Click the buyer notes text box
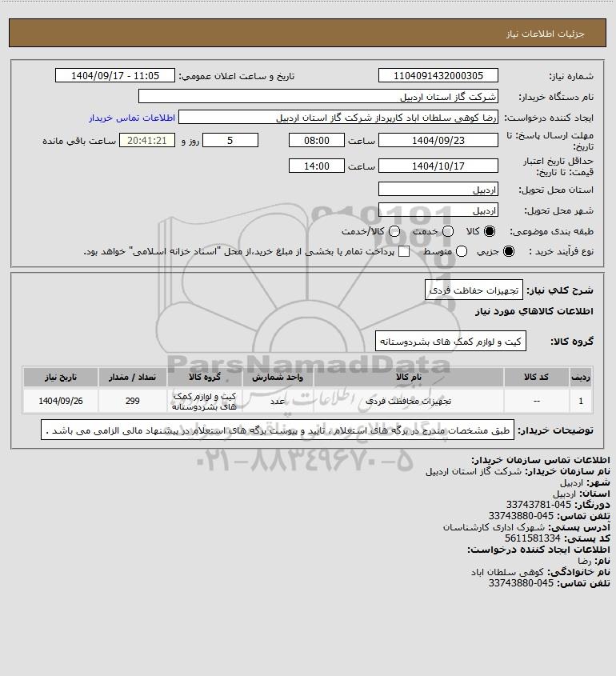The height and width of the screenshot is (676, 616). coord(278,430)
